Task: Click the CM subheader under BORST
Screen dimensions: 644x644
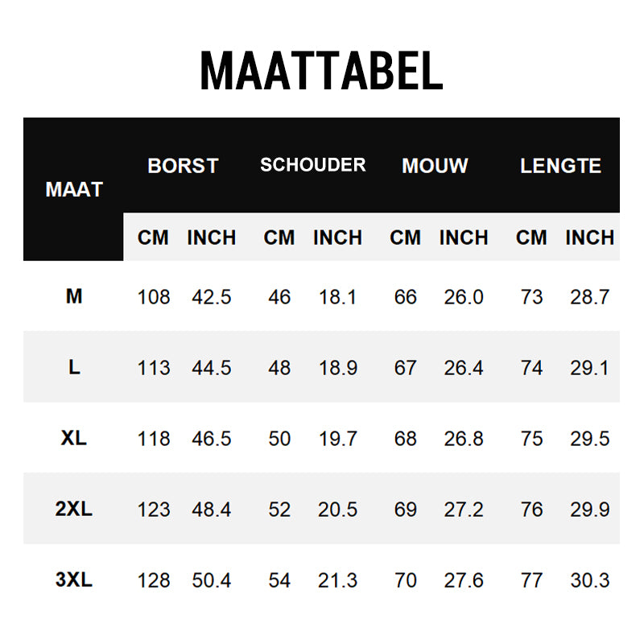Action: (154, 238)
